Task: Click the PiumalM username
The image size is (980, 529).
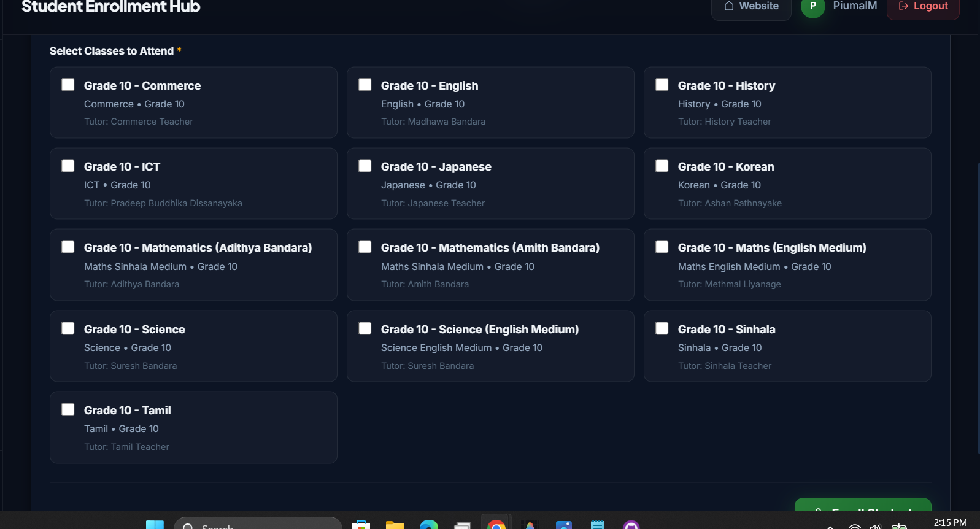Action: [x=855, y=6]
